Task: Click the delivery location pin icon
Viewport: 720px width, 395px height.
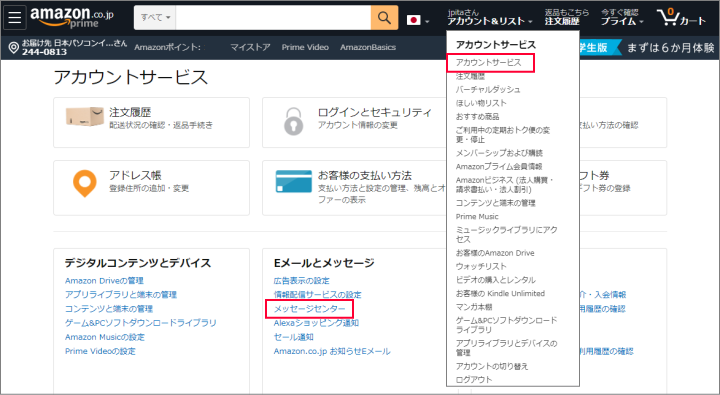Action: (14, 47)
